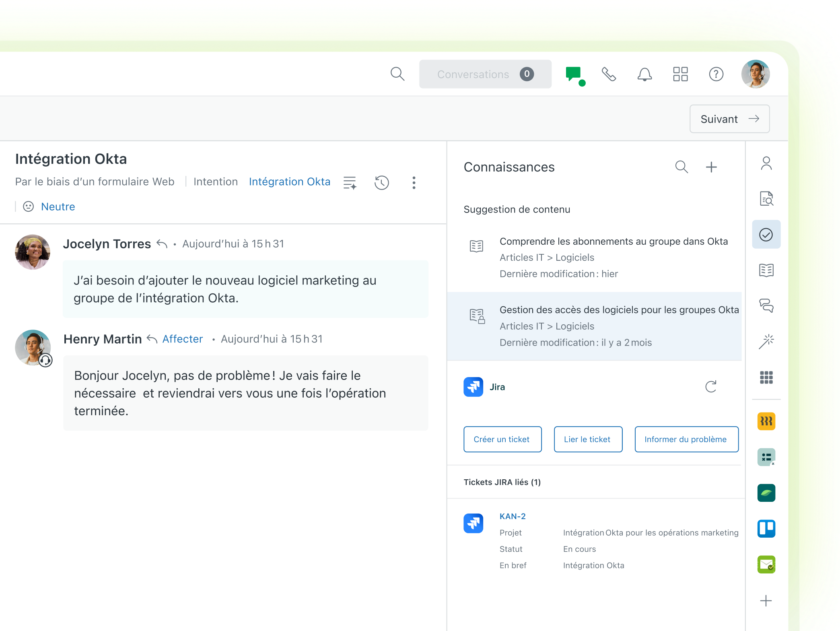This screenshot has width=840, height=631.
Task: Click Lier le ticket button
Action: click(x=588, y=439)
